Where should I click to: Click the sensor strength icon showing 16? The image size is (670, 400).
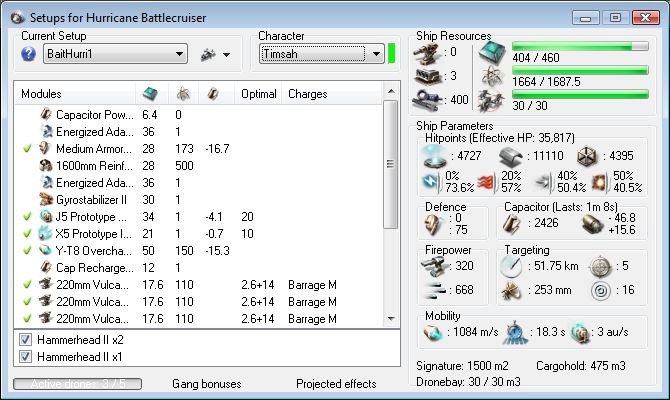[601, 291]
